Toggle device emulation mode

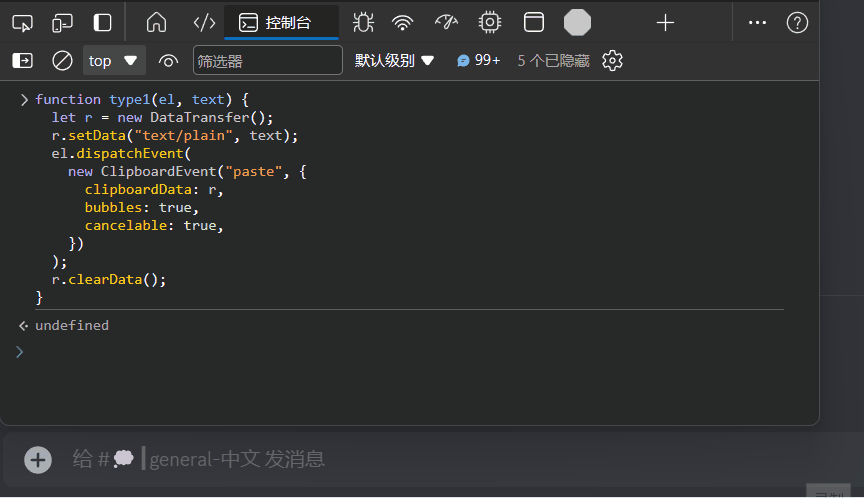62,22
